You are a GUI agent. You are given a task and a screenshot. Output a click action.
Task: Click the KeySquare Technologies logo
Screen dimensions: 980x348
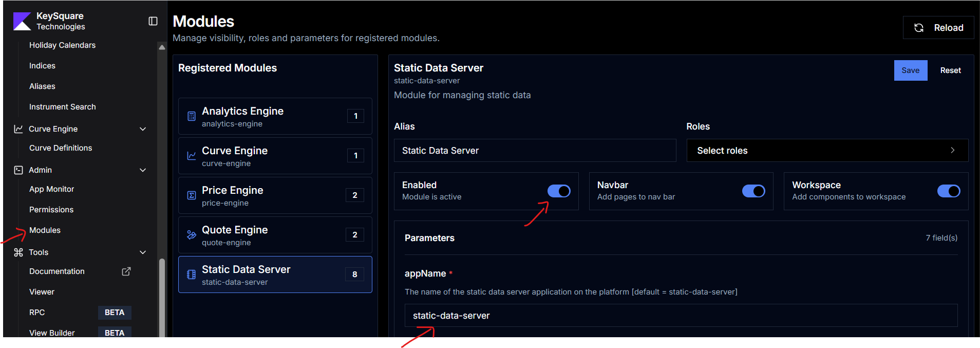pos(22,21)
